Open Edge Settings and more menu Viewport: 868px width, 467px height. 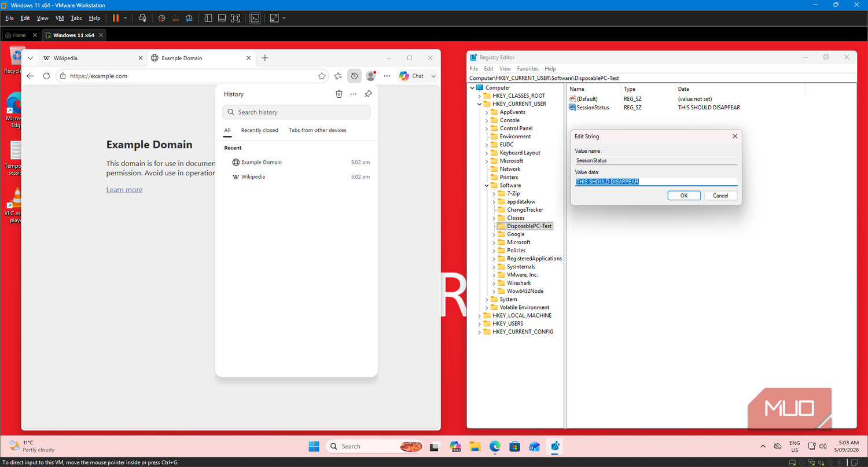(387, 76)
